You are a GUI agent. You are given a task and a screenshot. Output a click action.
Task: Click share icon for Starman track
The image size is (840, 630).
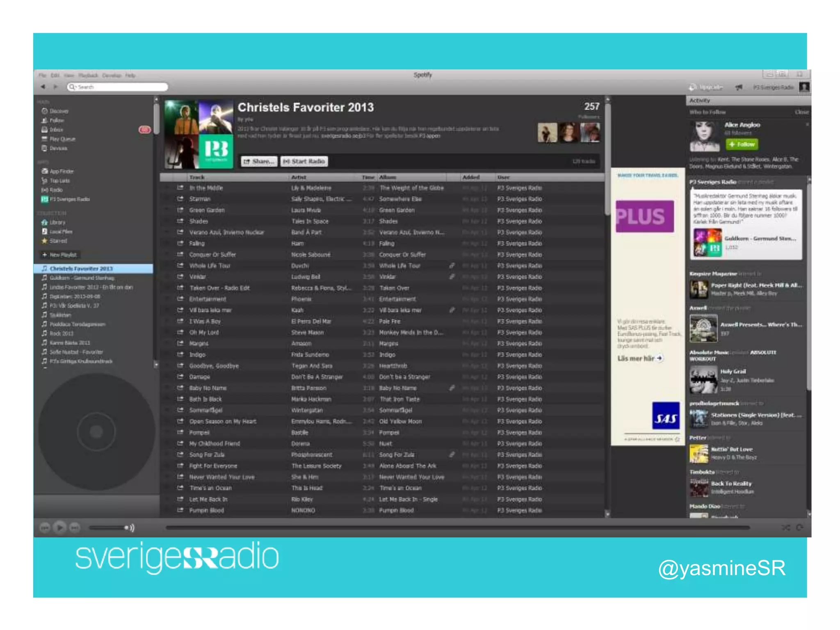180,199
